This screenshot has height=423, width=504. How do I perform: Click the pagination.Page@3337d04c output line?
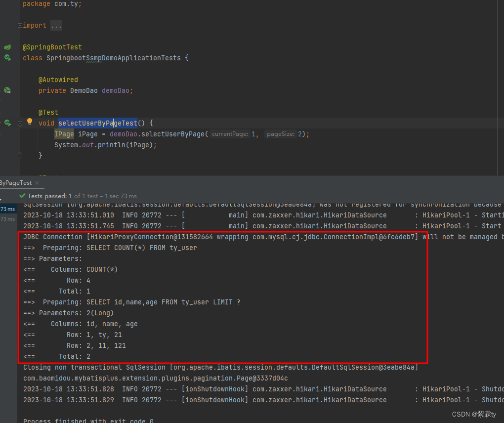coord(156,379)
